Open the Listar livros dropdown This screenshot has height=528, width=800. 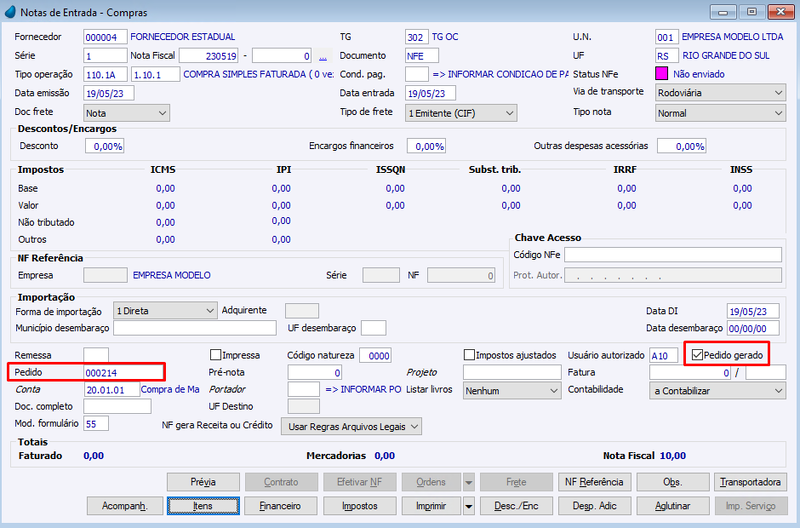(x=512, y=391)
